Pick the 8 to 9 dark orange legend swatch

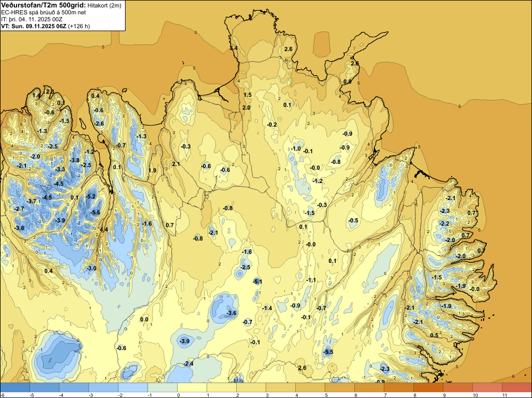click(x=428, y=387)
